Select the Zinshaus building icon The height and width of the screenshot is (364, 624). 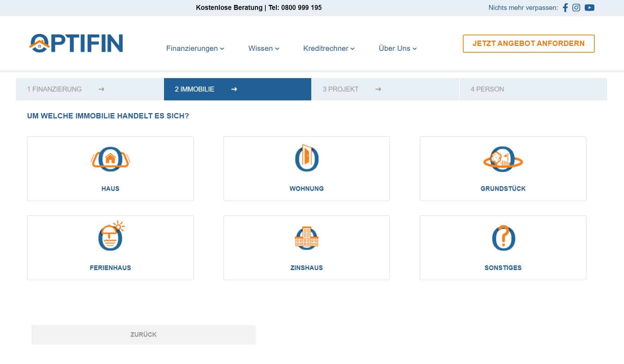307,238
